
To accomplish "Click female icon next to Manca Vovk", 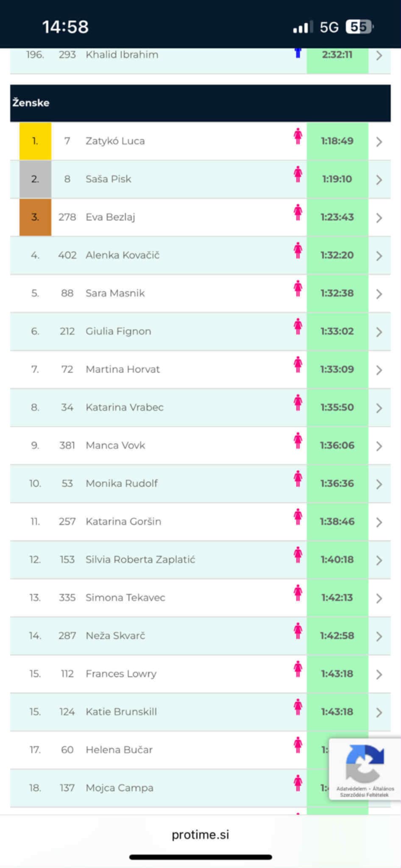I will 298,441.
